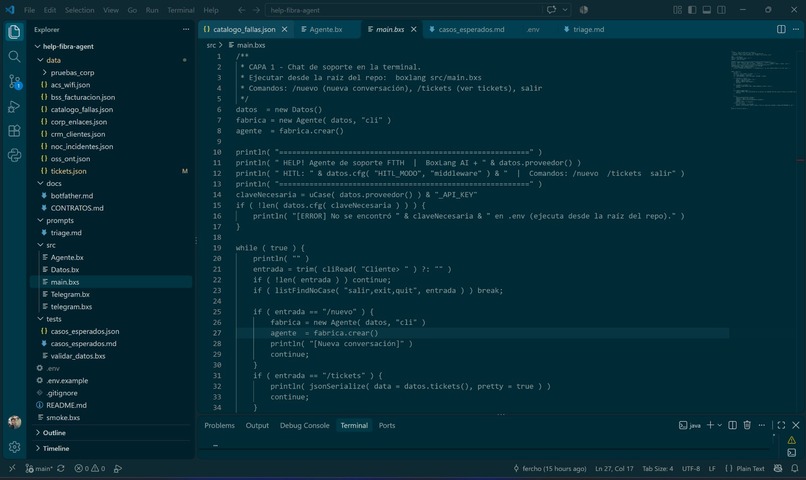Viewport: 806px width, 480px height.
Task: Open the Accounts avatar menu
Action: (x=14, y=422)
